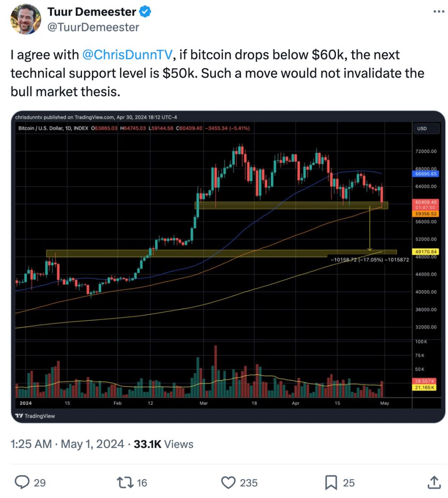The image size is (448, 498).
Task: Click the yellow 49170.84 price label
Action: click(x=426, y=252)
